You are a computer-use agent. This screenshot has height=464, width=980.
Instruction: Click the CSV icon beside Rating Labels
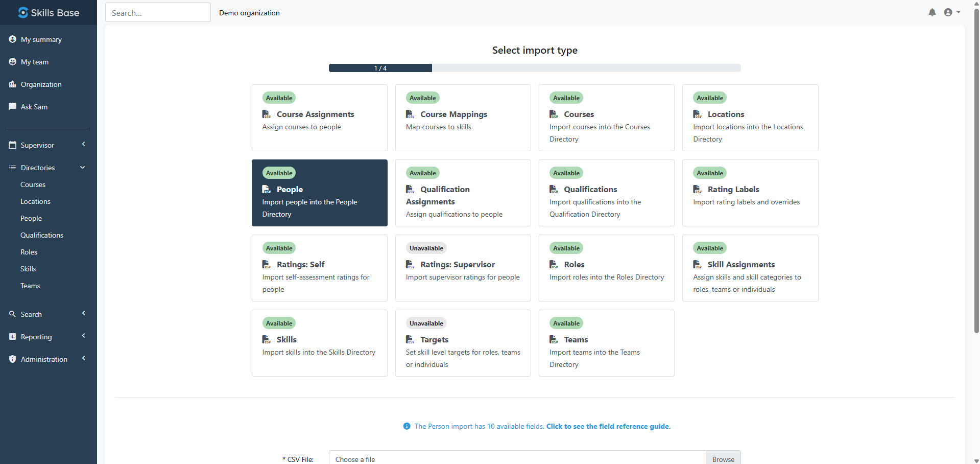tap(697, 189)
